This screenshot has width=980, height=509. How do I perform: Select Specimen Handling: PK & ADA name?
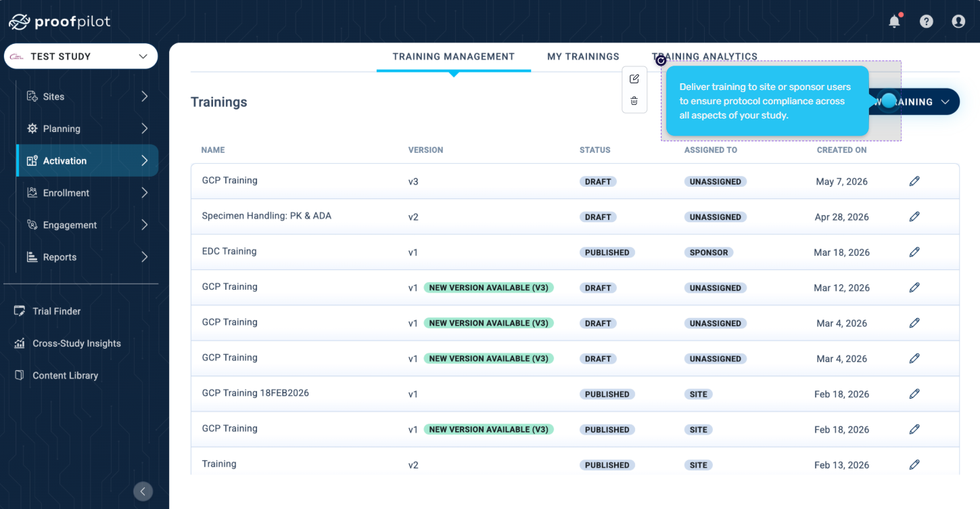pos(266,216)
